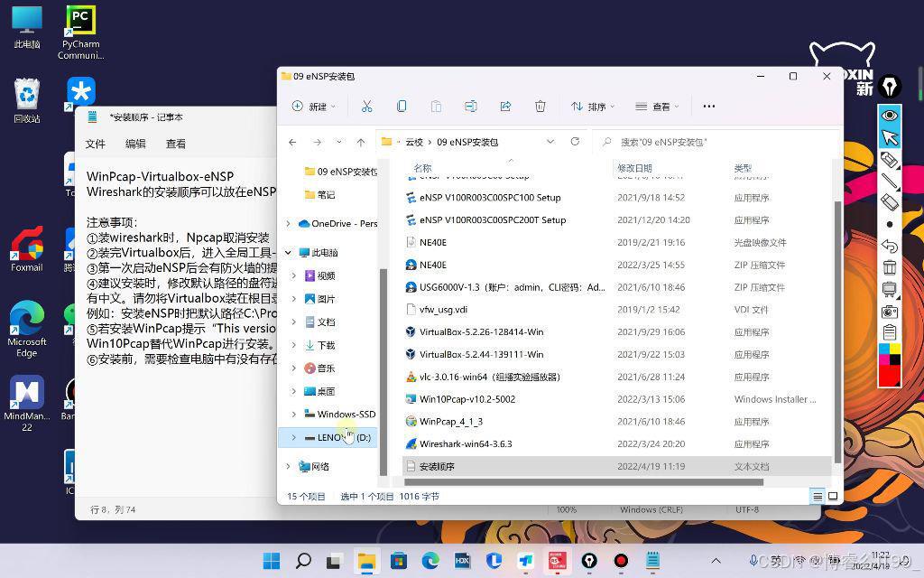Expand the 视频 folder node
Image resolution: width=924 pixels, height=578 pixels.
pos(294,275)
